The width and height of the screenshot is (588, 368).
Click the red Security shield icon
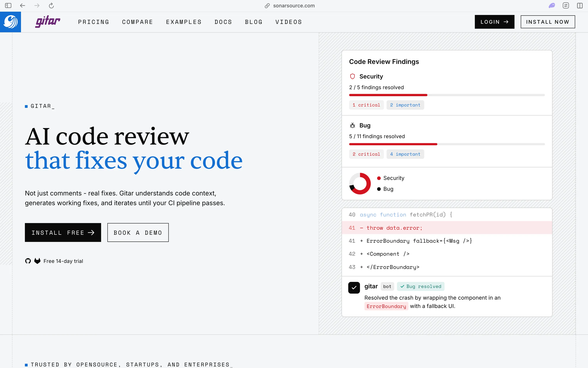[x=353, y=76]
